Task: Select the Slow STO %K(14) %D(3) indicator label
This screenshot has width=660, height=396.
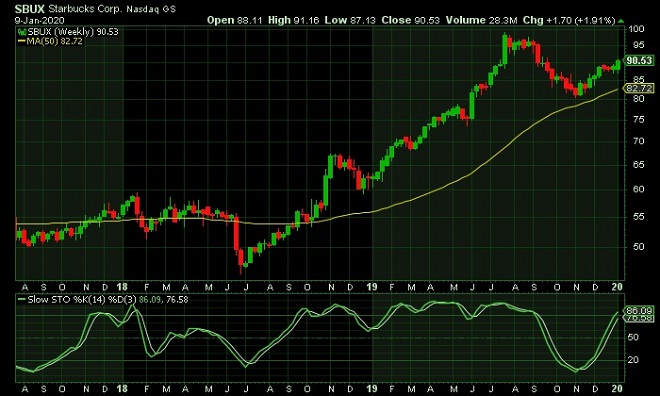Action: 82,300
